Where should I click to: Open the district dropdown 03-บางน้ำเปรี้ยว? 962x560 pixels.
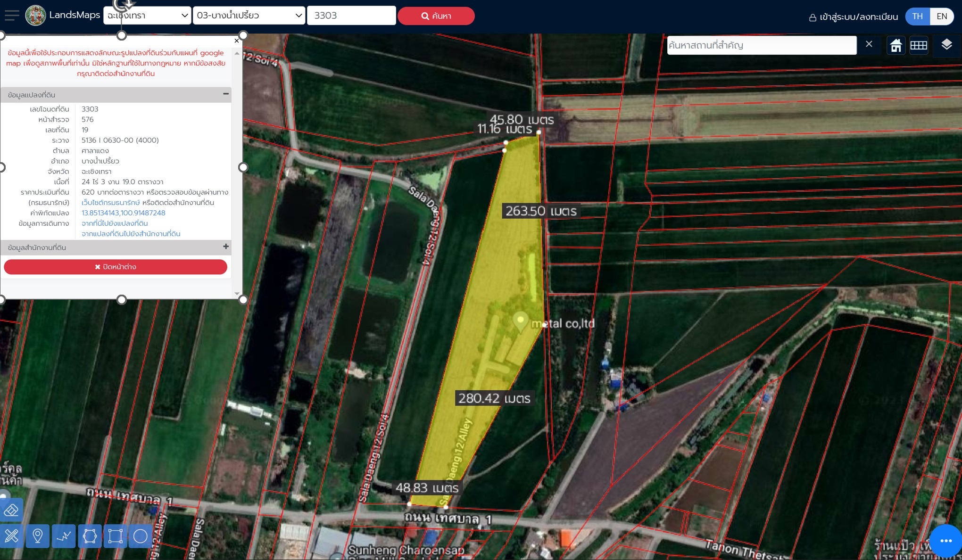point(249,16)
